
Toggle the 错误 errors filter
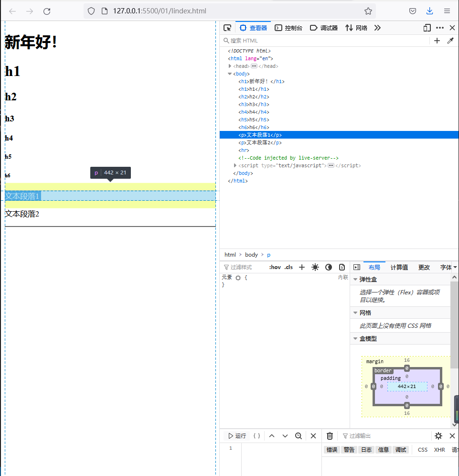tap(332, 450)
